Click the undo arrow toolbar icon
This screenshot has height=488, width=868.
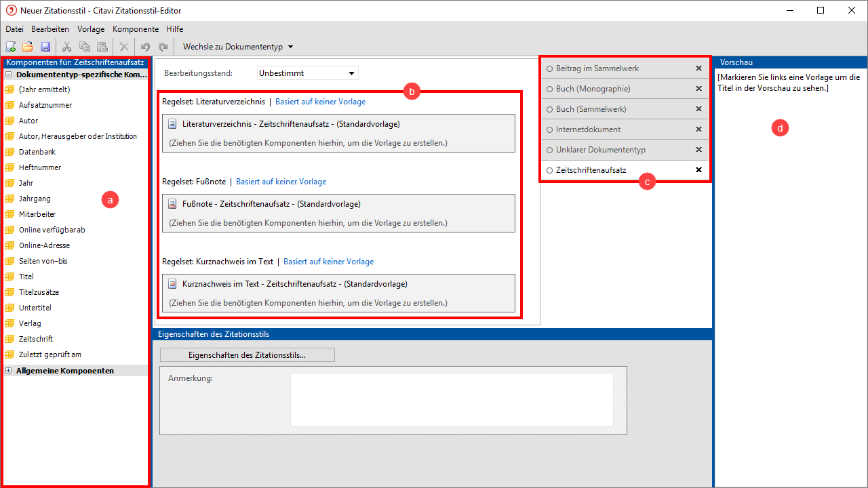(x=145, y=47)
